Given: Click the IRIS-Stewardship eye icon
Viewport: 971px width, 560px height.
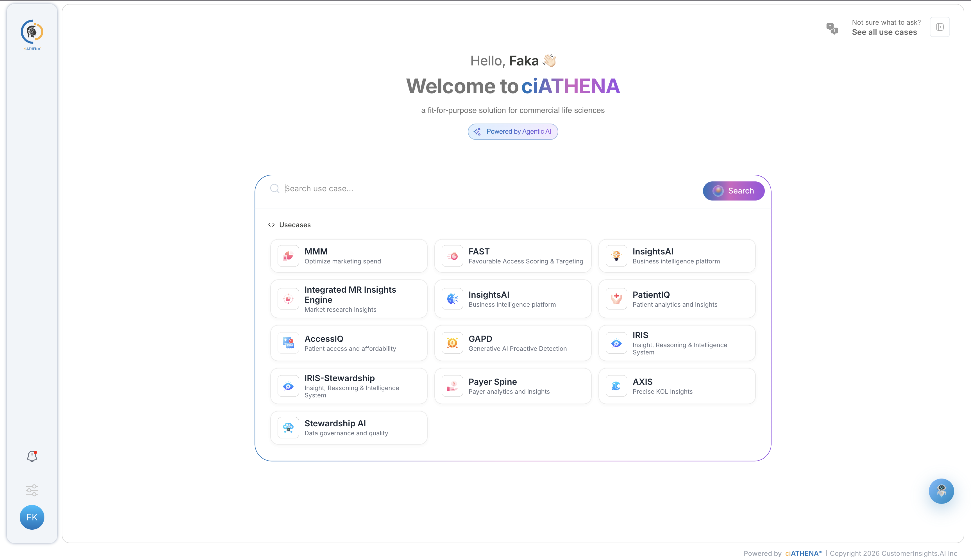Looking at the screenshot, I should 288,386.
